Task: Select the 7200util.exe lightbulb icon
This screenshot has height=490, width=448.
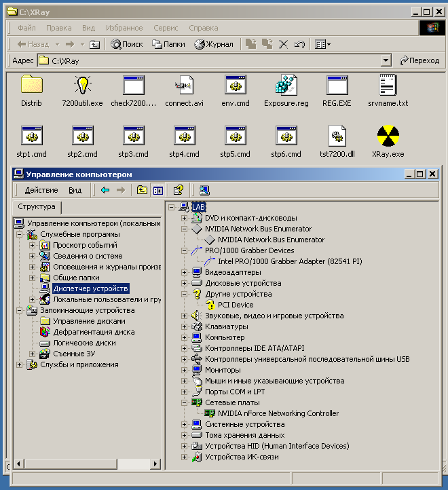Action: coord(83,86)
